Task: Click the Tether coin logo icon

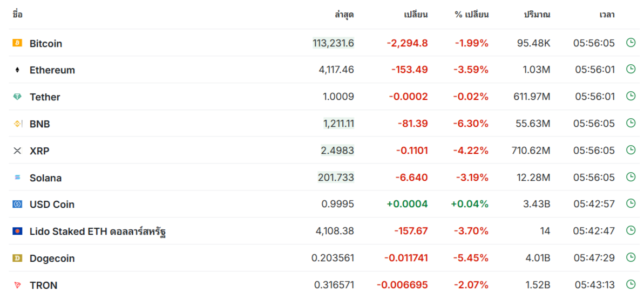Action: [17, 97]
